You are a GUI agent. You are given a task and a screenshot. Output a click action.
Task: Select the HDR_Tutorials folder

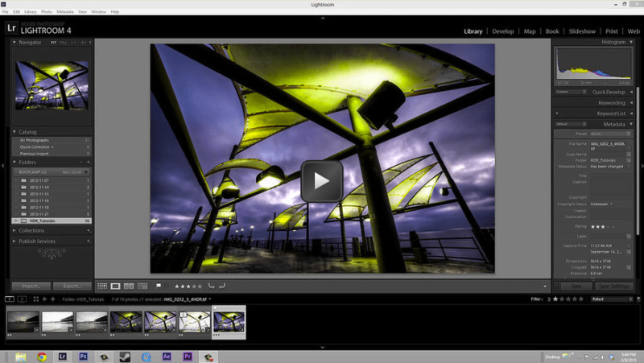(52, 221)
